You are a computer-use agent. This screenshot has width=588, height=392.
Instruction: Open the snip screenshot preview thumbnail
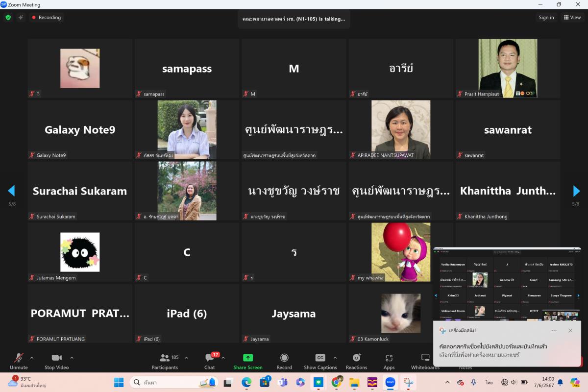pyautogui.click(x=507, y=284)
